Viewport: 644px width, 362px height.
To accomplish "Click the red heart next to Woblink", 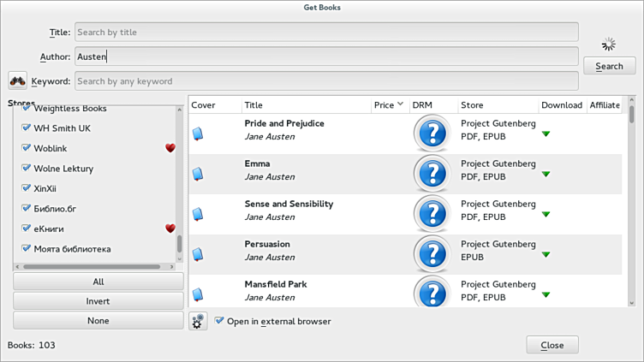I will pyautogui.click(x=170, y=148).
